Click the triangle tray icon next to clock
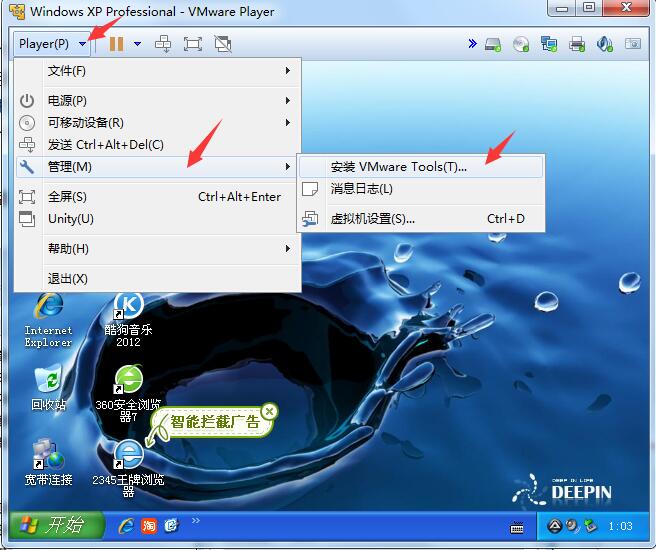656x550 pixels. pos(555,526)
